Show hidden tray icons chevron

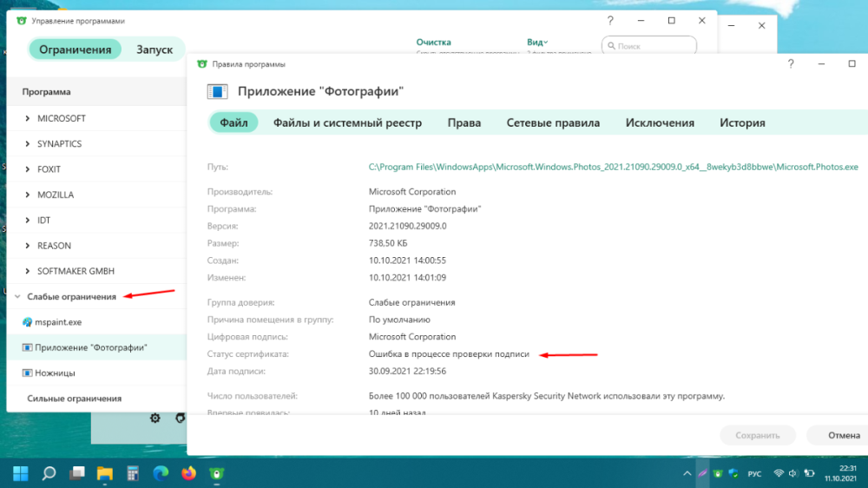tap(687, 473)
